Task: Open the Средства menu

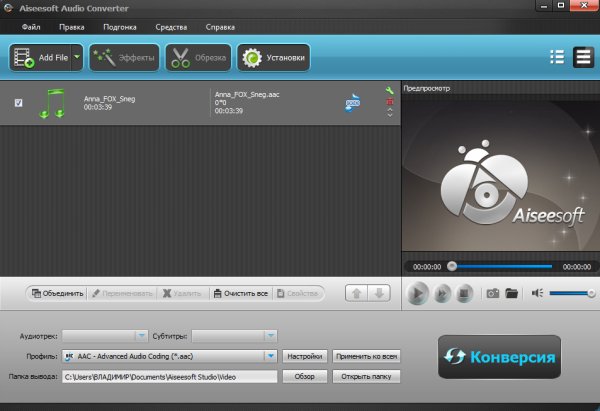Action: (171, 27)
